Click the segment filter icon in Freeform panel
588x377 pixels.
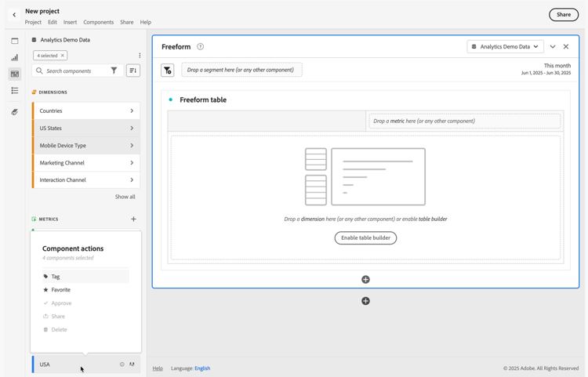(x=168, y=70)
